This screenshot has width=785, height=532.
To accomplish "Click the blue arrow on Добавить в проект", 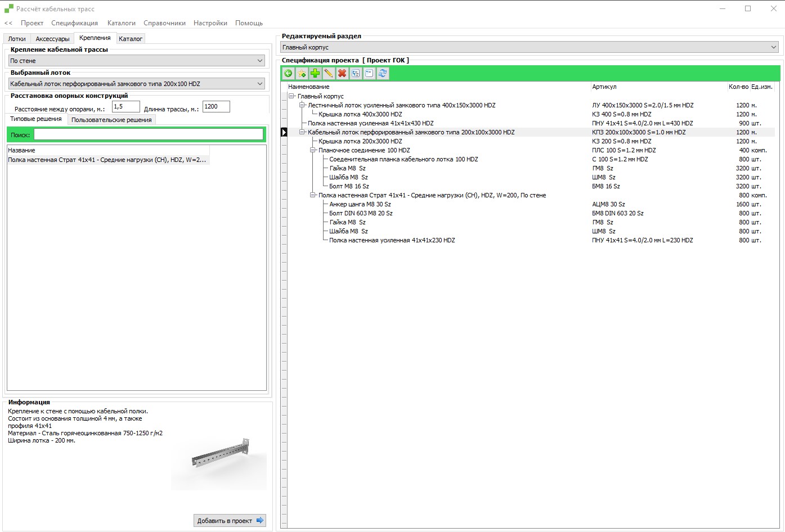I will [x=259, y=520].
